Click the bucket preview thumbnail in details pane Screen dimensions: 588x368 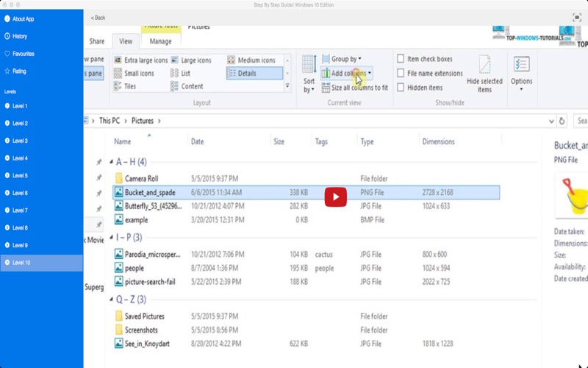pos(572,195)
